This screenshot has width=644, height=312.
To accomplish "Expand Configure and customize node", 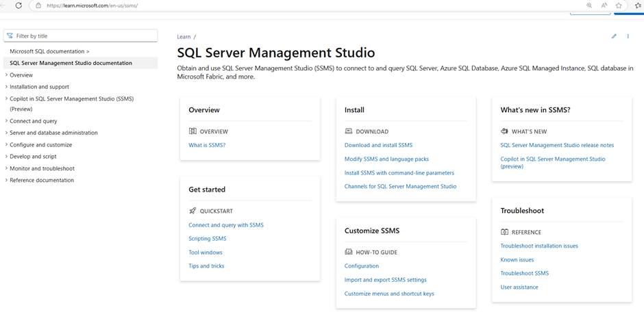I will 6,145.
